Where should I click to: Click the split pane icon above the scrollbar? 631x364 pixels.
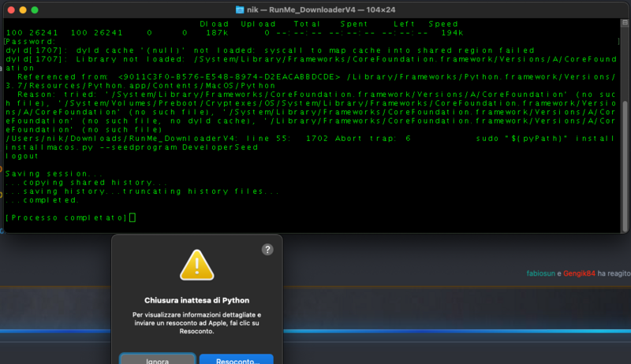pyautogui.click(x=625, y=23)
